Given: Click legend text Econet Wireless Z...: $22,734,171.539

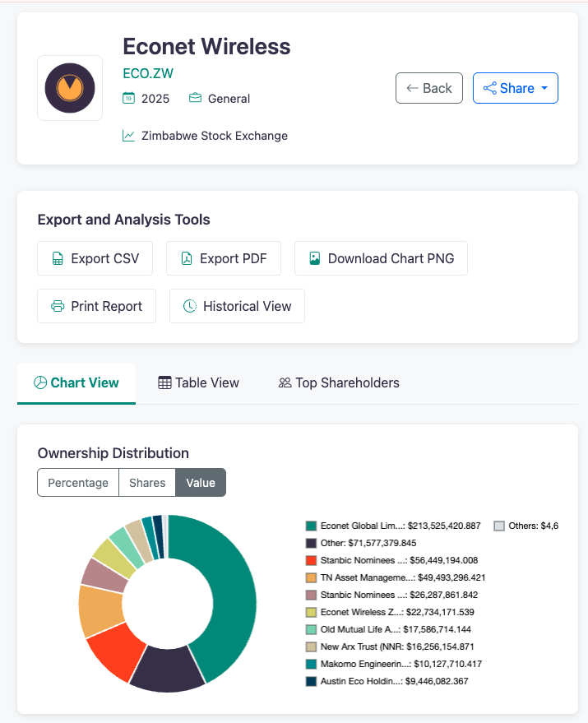Looking at the screenshot, I should 397,612.
